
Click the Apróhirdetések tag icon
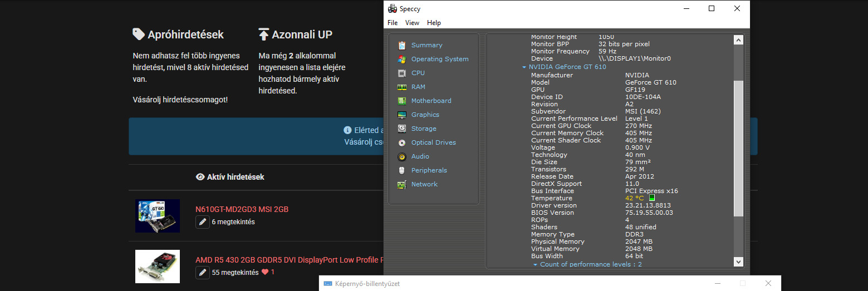[139, 34]
